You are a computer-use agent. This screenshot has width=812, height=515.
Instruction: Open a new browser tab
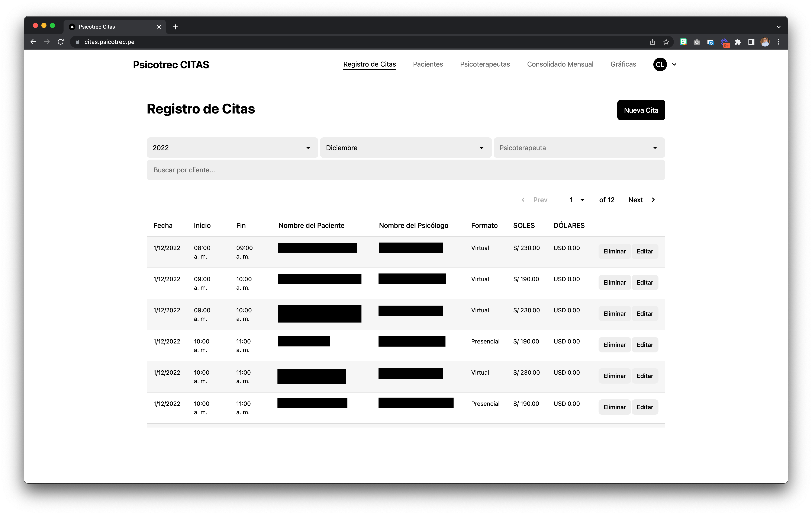pos(175,27)
